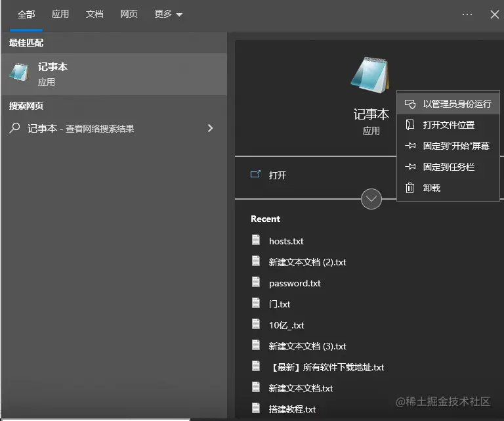Switch to the 应用 tab
This screenshot has height=421, width=504.
click(60, 14)
